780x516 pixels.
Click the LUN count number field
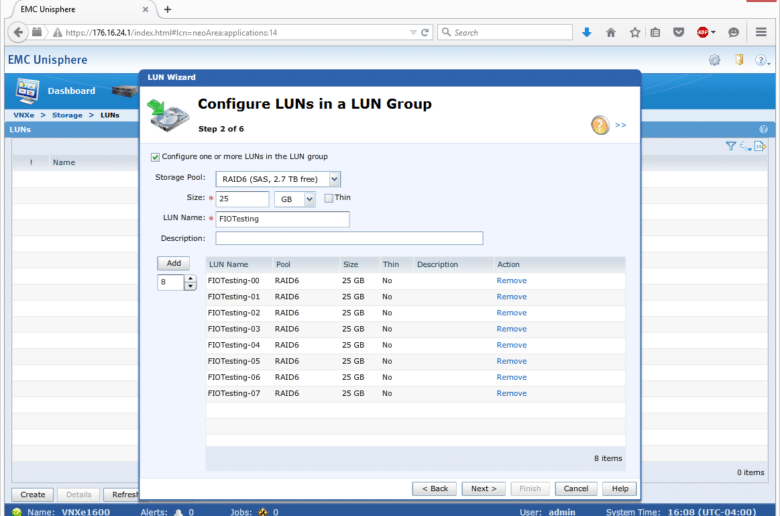point(171,282)
